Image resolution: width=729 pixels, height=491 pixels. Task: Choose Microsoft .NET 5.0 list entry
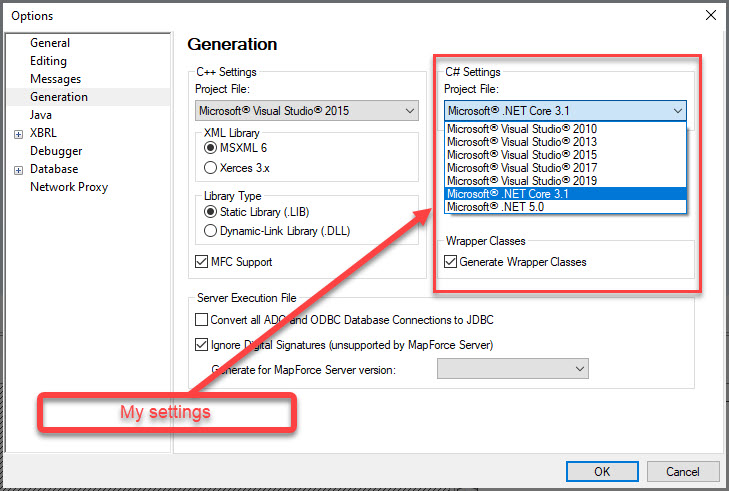tap(565, 207)
